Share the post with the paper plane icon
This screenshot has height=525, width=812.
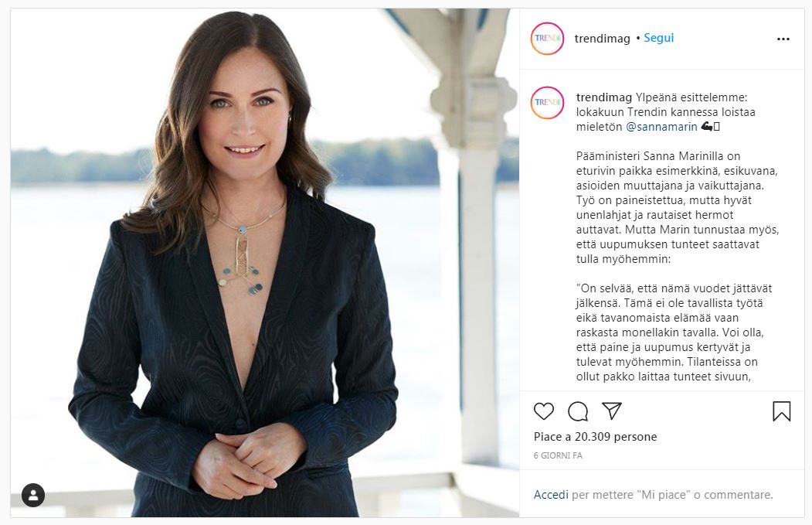click(x=612, y=411)
